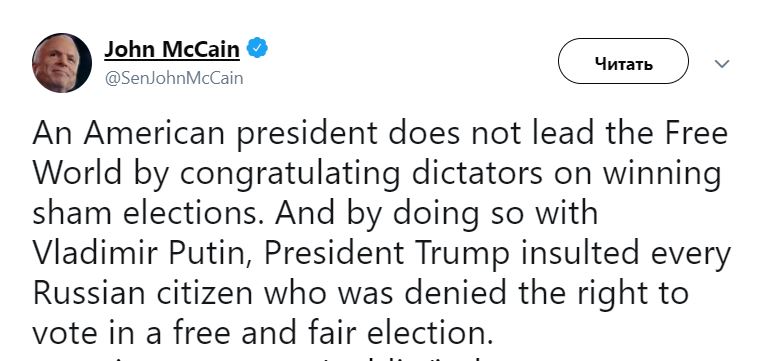
Task: Click the Читать follow button
Action: coord(623,61)
